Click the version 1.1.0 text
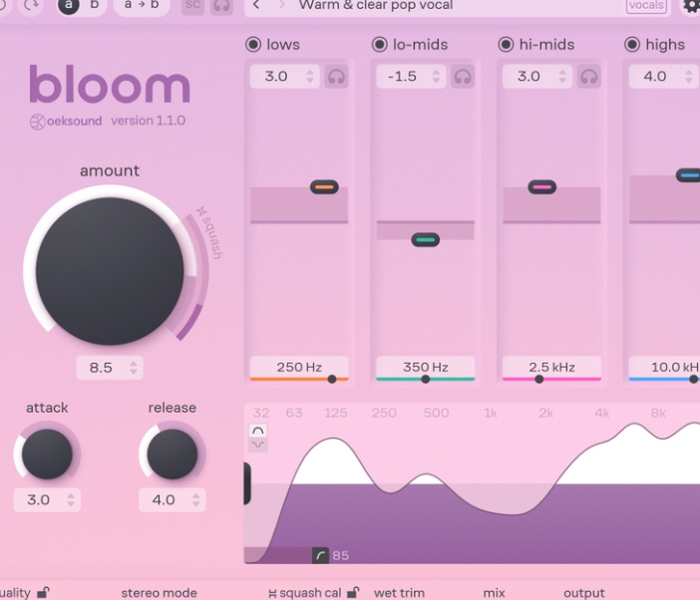700x600 pixels. [149, 121]
